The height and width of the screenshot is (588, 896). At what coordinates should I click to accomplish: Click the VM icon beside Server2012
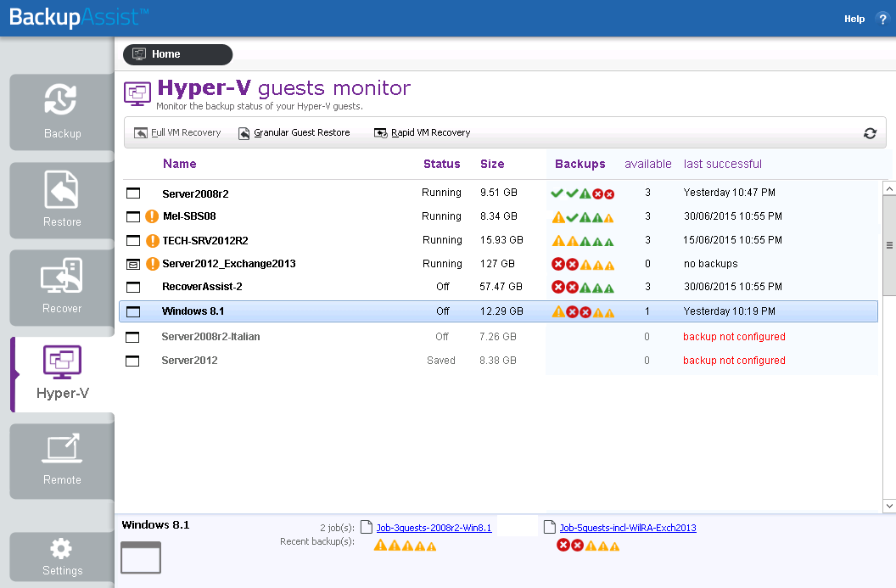pyautogui.click(x=132, y=361)
